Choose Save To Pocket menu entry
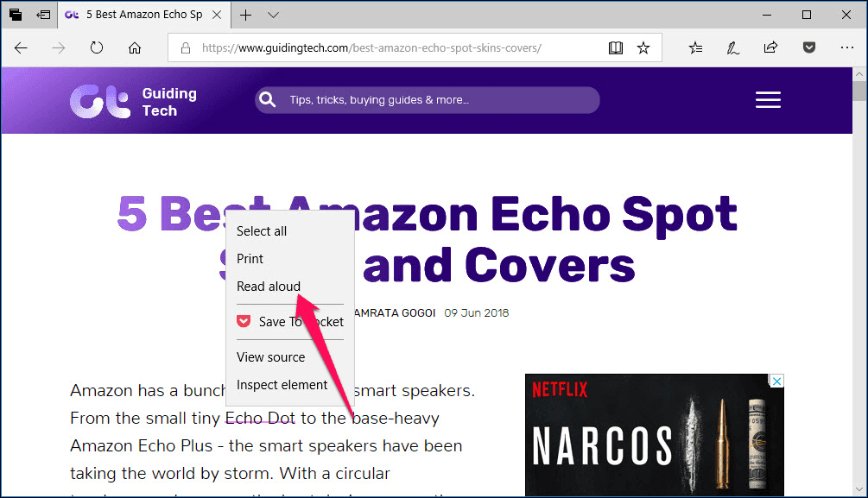868x498 pixels. click(290, 322)
